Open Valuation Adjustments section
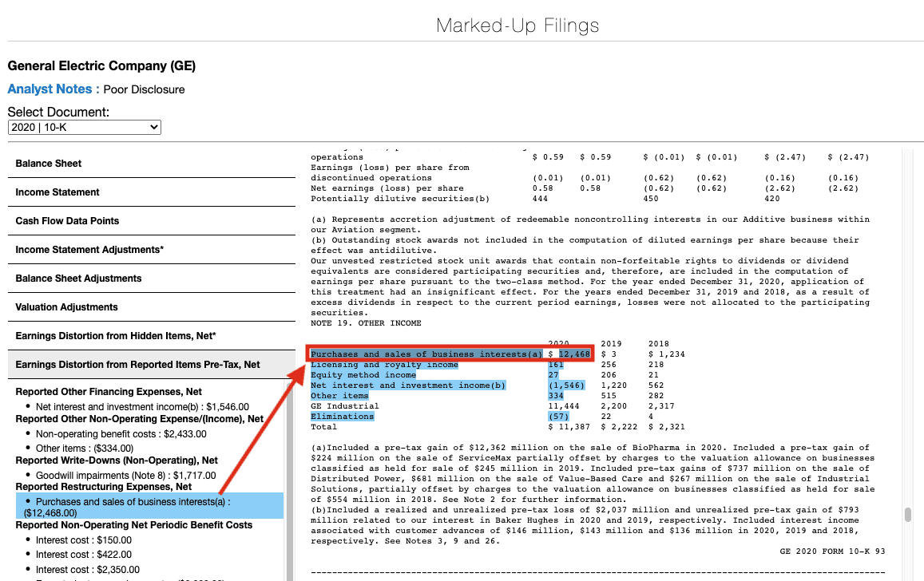 click(152, 307)
